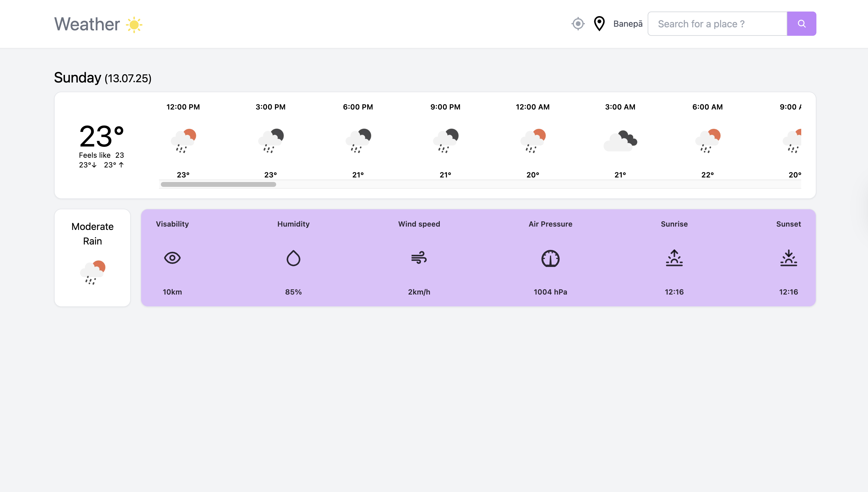Viewport: 868px width, 492px height.
Task: Click the Wind speed icon
Action: 419,258
